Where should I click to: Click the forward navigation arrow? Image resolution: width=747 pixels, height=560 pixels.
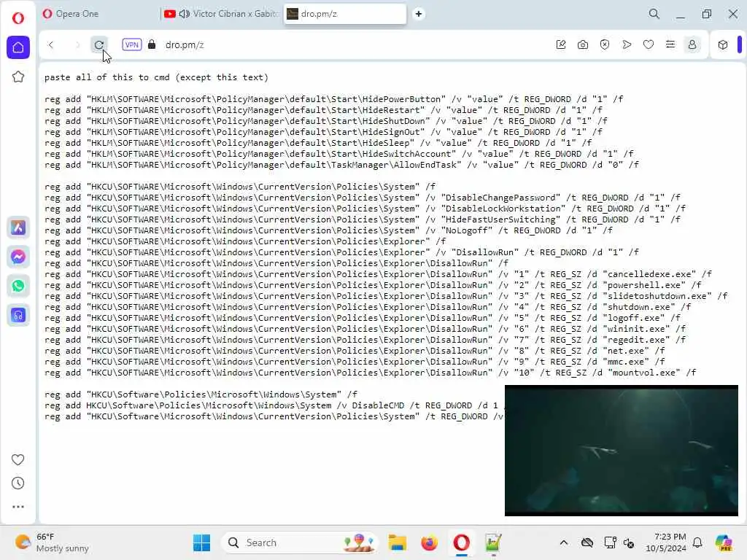(x=77, y=44)
